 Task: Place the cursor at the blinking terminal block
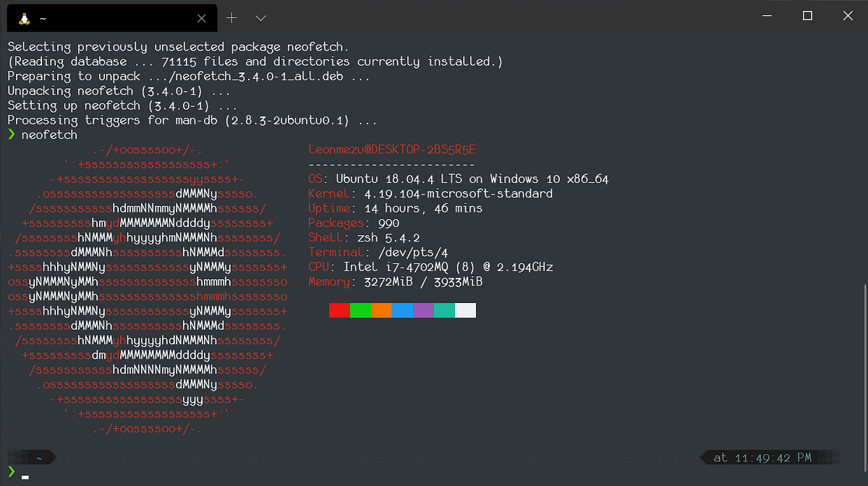point(25,477)
